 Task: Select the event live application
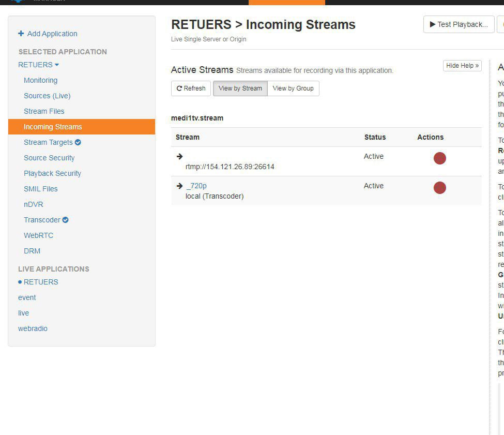pos(27,297)
